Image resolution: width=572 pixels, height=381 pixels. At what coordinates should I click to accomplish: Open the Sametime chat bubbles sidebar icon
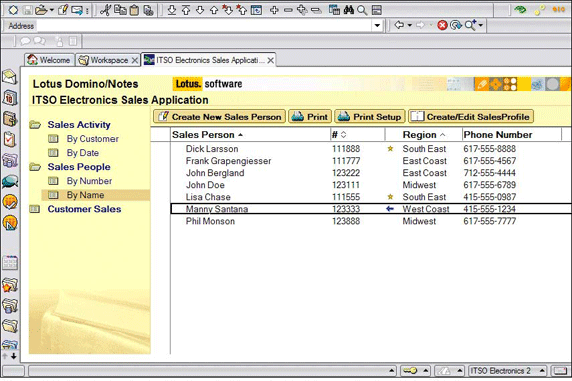click(10, 181)
